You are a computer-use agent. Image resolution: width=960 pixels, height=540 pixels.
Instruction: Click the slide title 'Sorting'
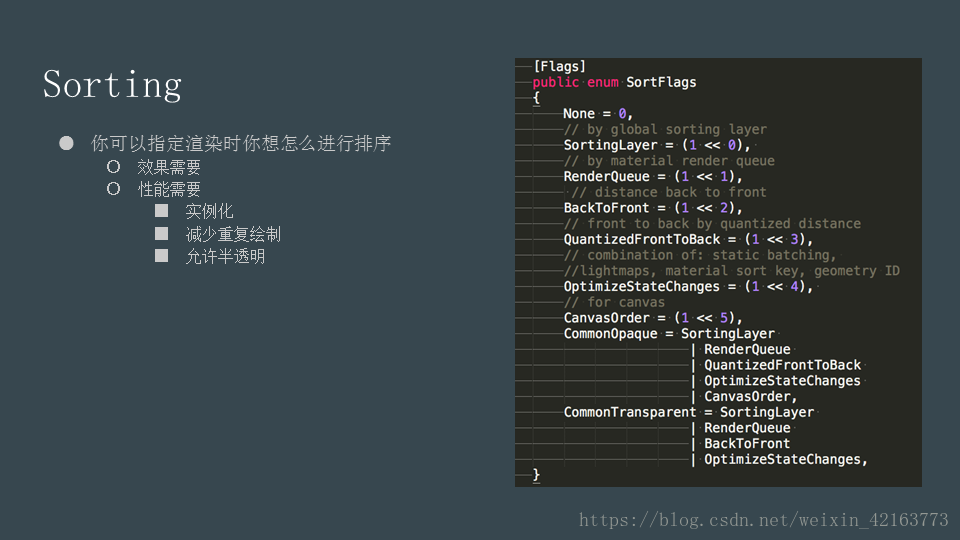112,84
